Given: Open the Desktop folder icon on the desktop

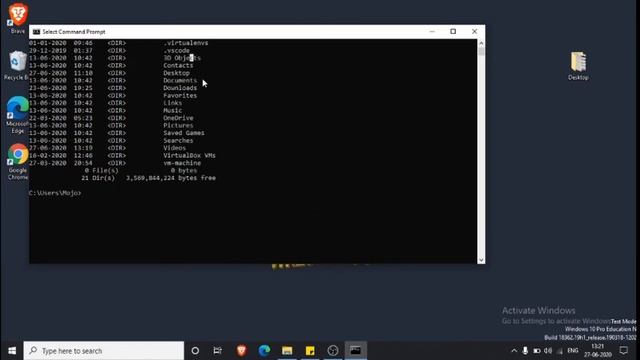Looking at the screenshot, I should point(578,66).
